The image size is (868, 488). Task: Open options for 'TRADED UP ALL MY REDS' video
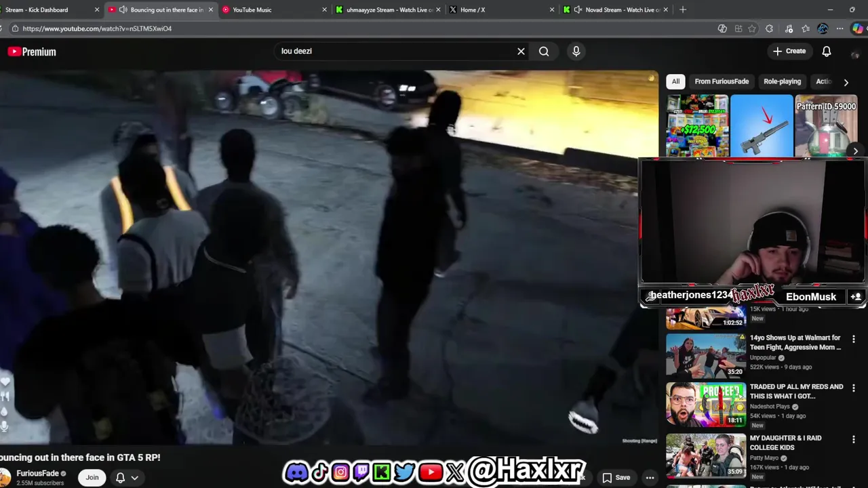point(854,388)
